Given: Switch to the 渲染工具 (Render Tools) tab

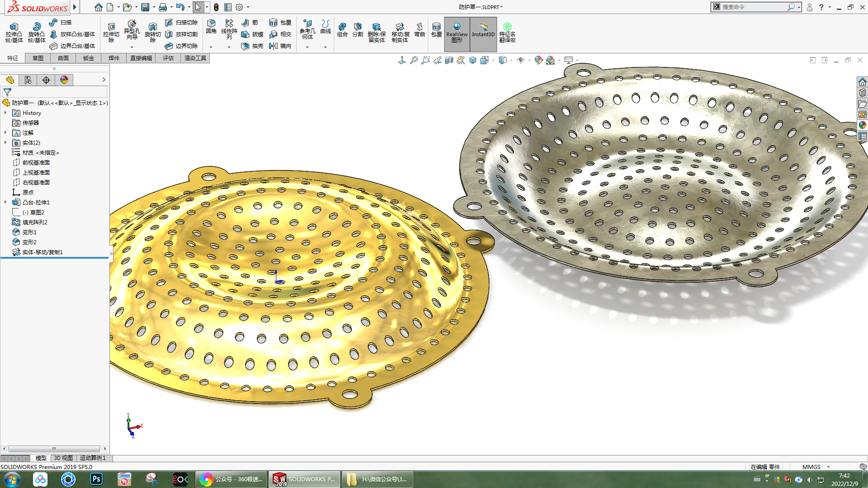Looking at the screenshot, I should (195, 58).
